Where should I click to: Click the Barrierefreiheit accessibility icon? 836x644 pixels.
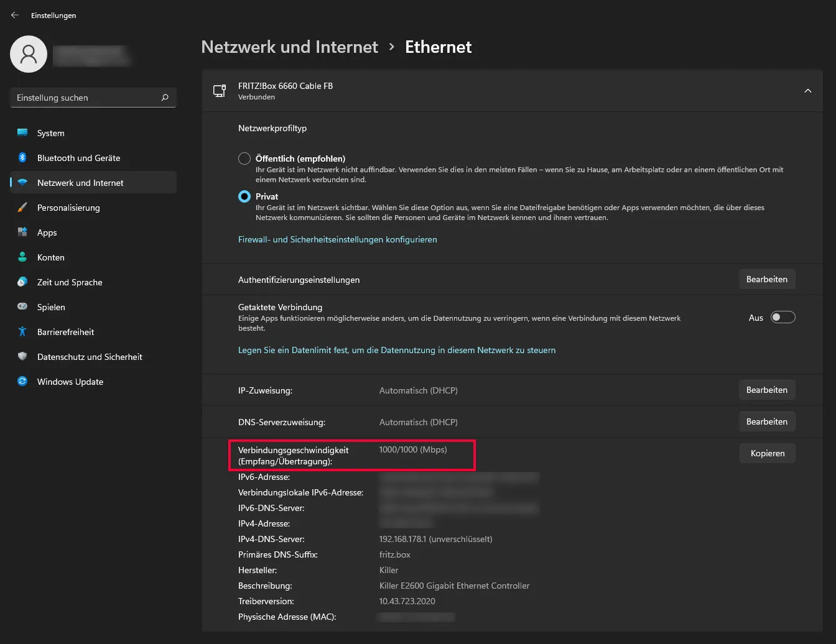click(x=22, y=332)
